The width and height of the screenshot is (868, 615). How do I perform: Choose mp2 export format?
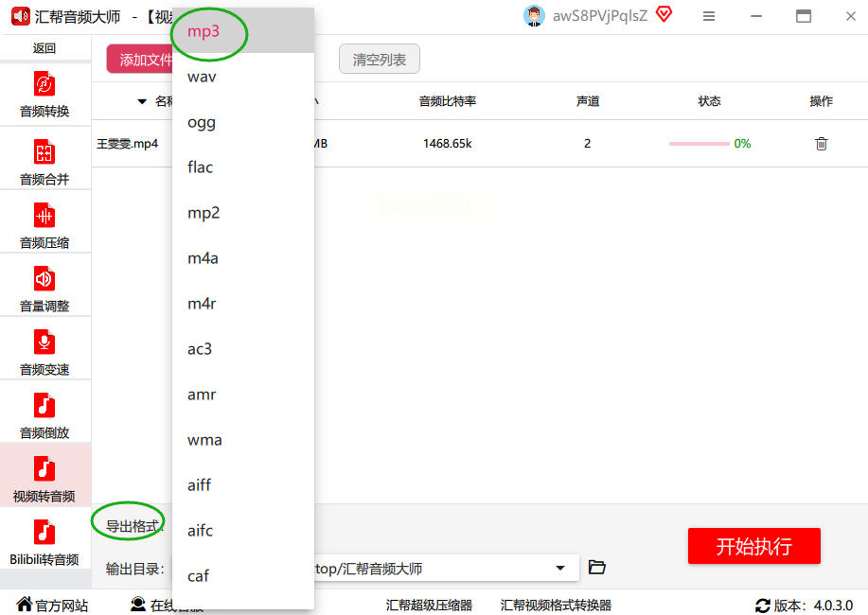(x=243, y=213)
